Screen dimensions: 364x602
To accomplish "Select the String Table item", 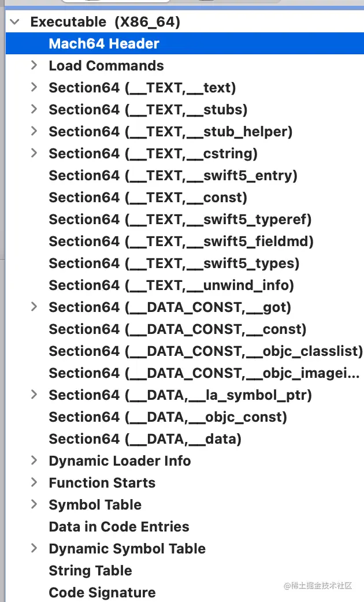I will click(90, 571).
